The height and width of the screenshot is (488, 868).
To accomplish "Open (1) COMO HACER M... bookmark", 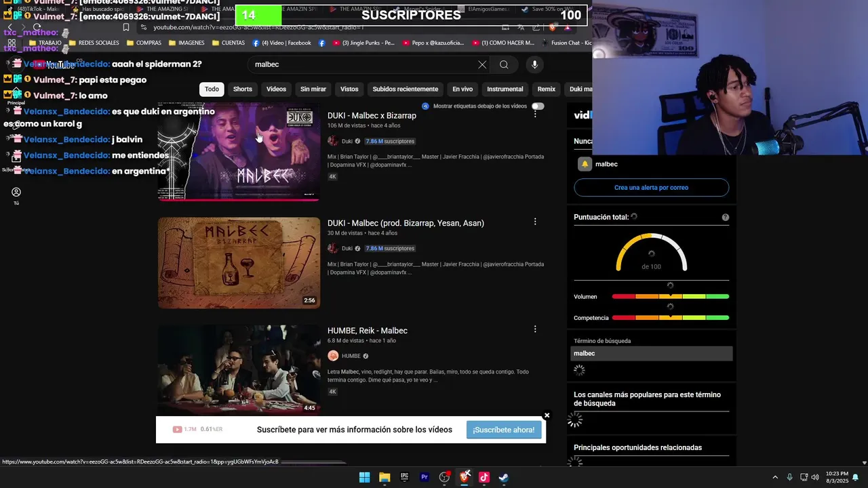I will [503, 43].
